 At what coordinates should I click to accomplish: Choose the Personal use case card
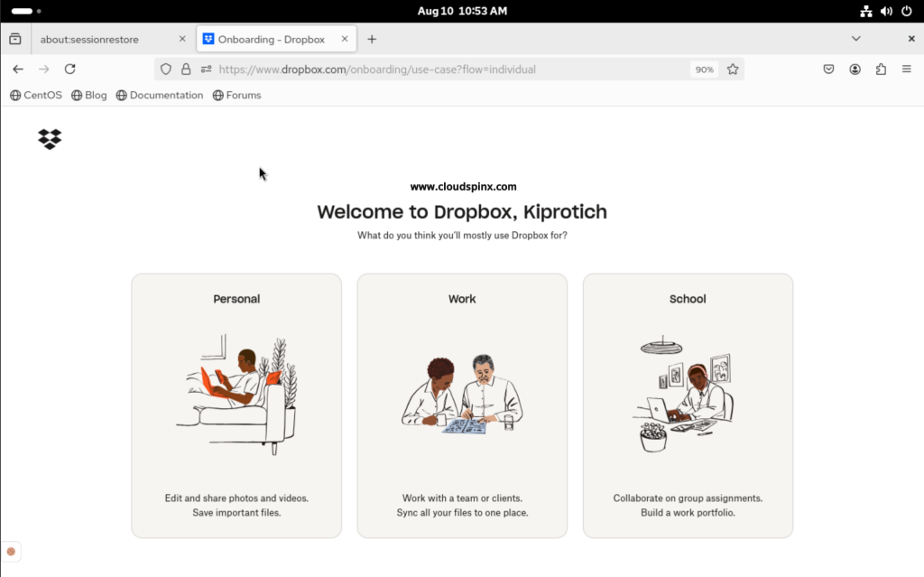tap(236, 405)
